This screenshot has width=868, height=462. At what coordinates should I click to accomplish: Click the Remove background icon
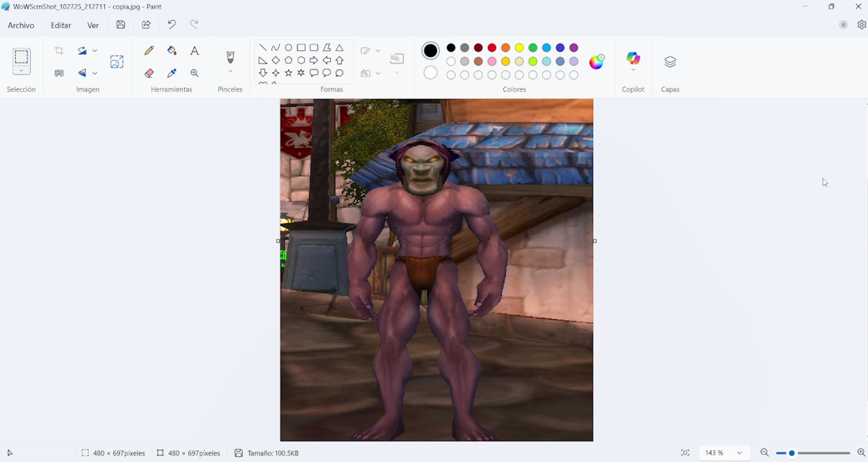tap(59, 73)
